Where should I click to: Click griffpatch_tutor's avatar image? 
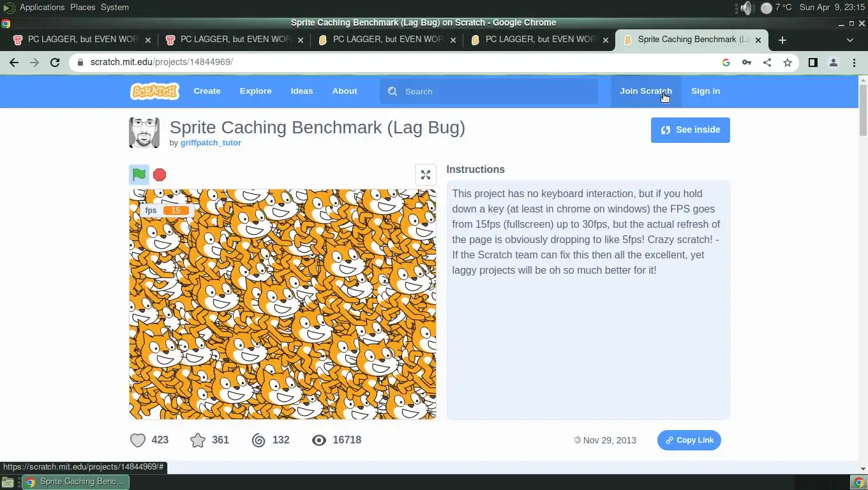(x=144, y=133)
